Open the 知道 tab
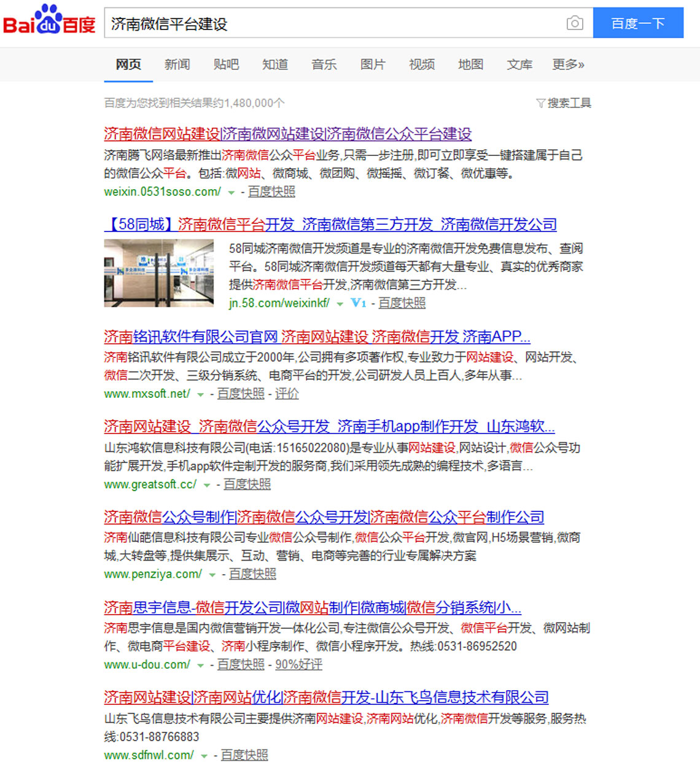The height and width of the screenshot is (770, 700). click(x=275, y=64)
